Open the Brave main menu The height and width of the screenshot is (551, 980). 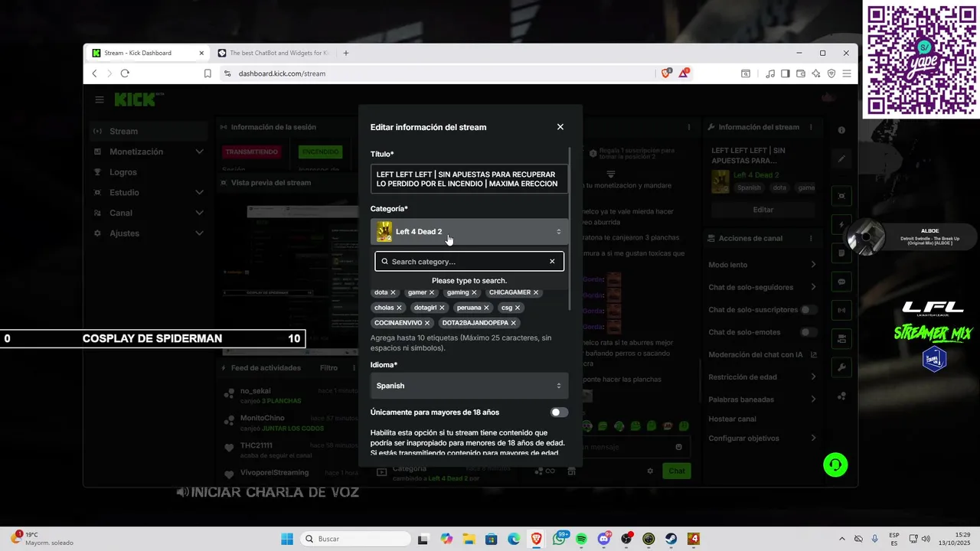[x=847, y=73]
